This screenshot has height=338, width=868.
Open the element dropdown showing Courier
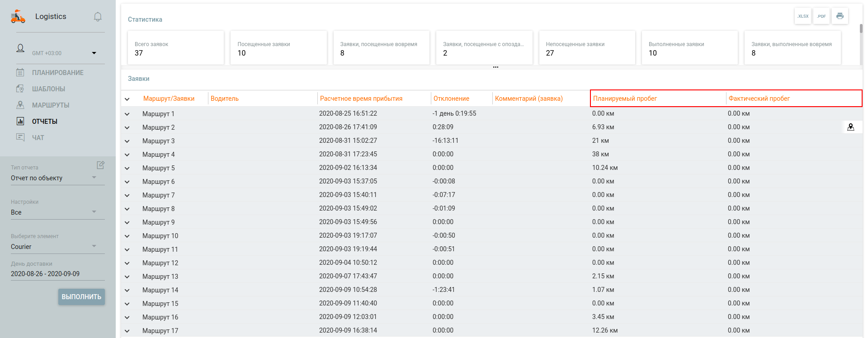click(x=53, y=247)
